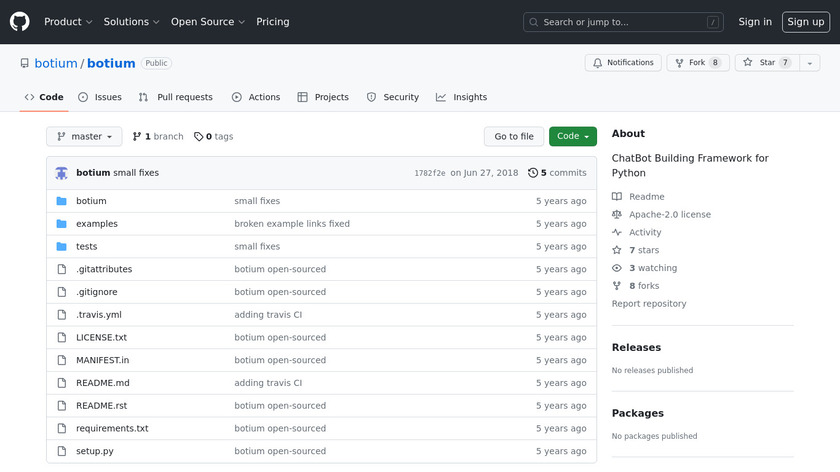Open the star lists dropdown arrow
Image resolution: width=840 pixels, height=472 pixels.
coord(810,63)
